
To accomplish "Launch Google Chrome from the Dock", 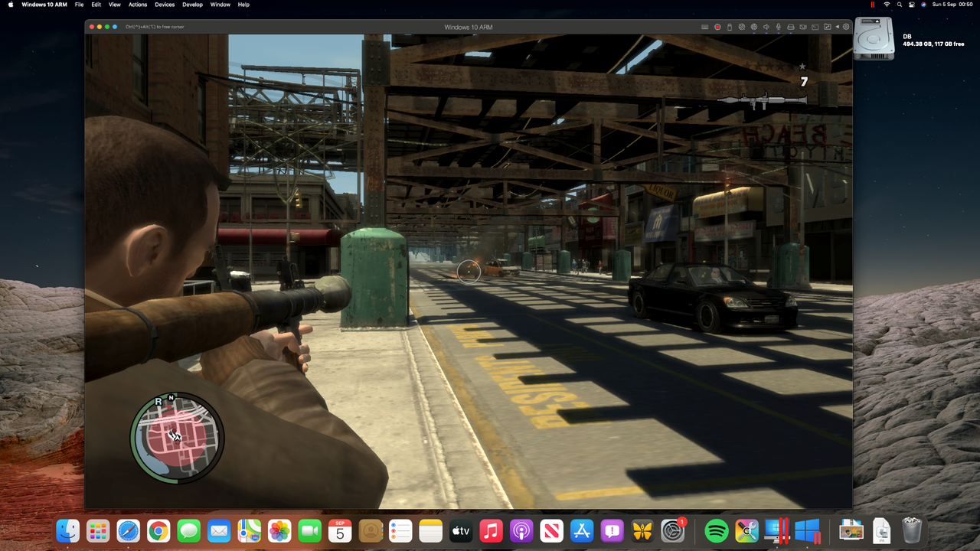I will 158,530.
